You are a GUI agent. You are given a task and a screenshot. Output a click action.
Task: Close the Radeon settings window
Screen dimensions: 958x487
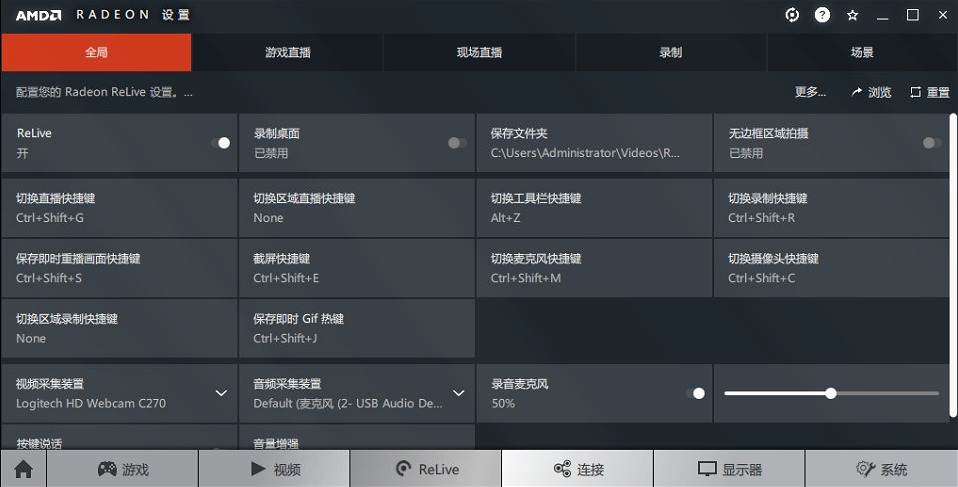943,15
